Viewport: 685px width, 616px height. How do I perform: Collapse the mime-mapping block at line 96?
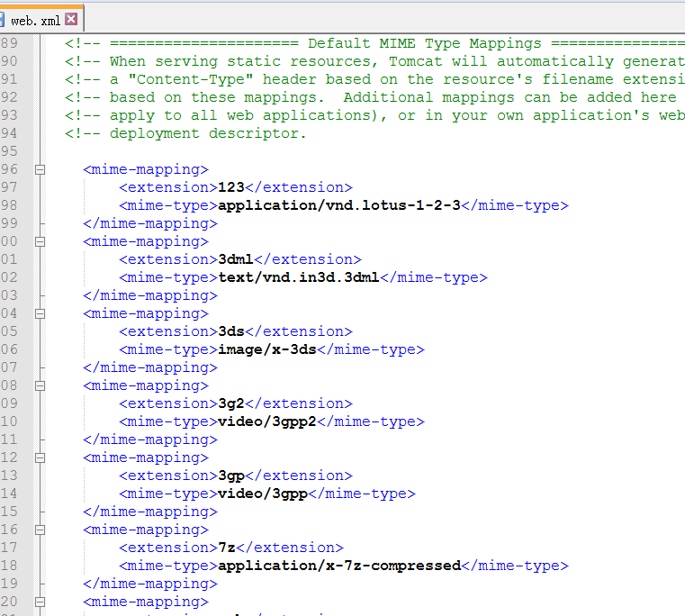point(40,169)
